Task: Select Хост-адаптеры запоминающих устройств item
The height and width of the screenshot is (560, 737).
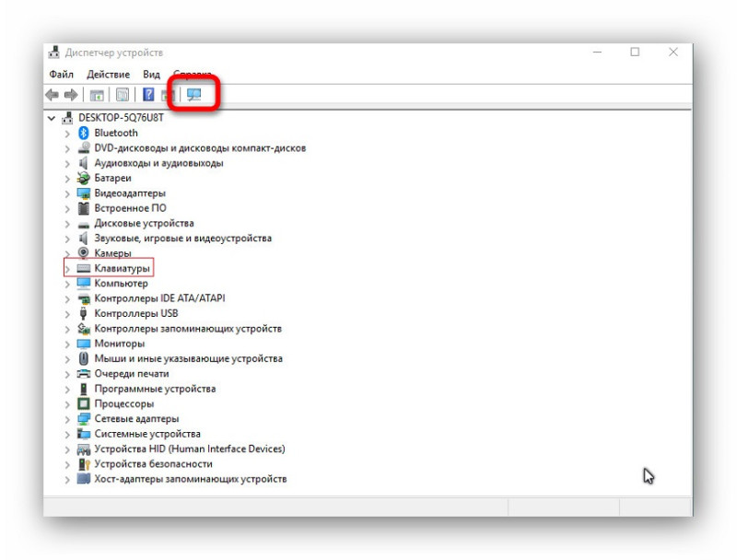Action: [191, 479]
